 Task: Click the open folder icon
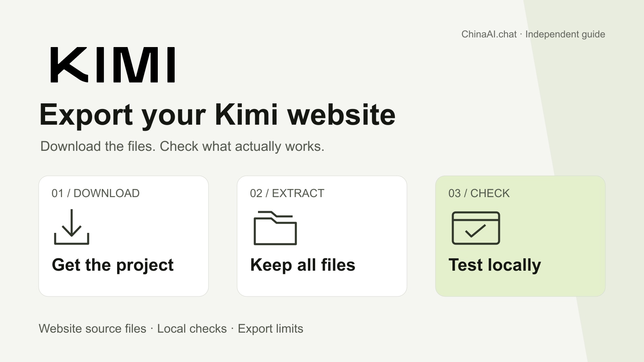click(275, 228)
